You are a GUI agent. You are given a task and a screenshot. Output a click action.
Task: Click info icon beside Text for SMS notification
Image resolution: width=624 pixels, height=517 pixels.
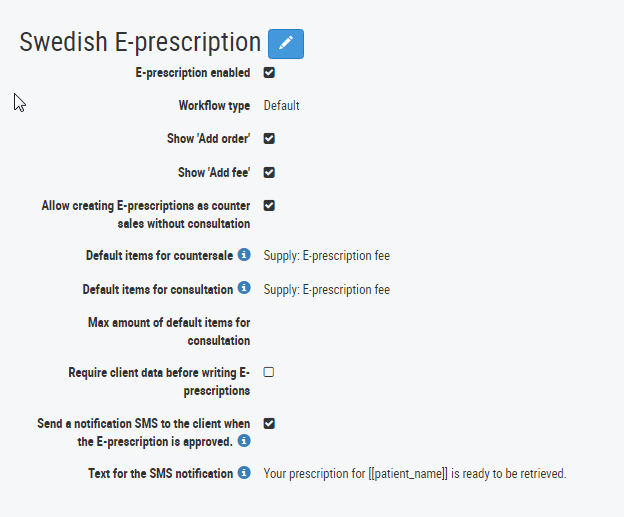click(x=244, y=472)
